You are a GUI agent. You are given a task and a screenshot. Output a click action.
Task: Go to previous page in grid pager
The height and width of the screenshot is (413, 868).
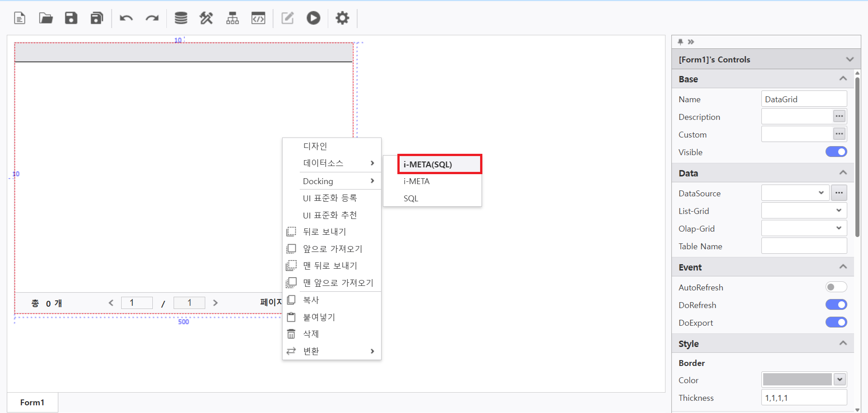pos(111,303)
